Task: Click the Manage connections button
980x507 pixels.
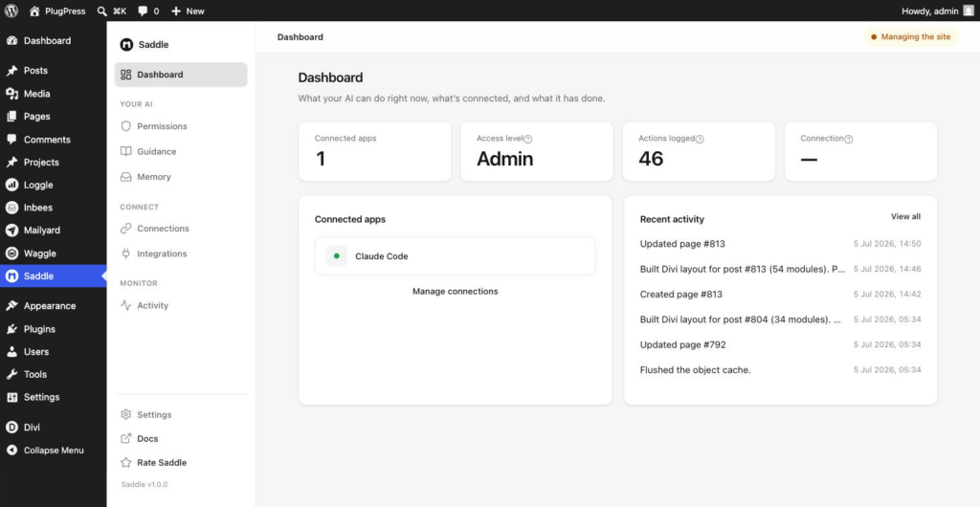Action: click(x=455, y=291)
